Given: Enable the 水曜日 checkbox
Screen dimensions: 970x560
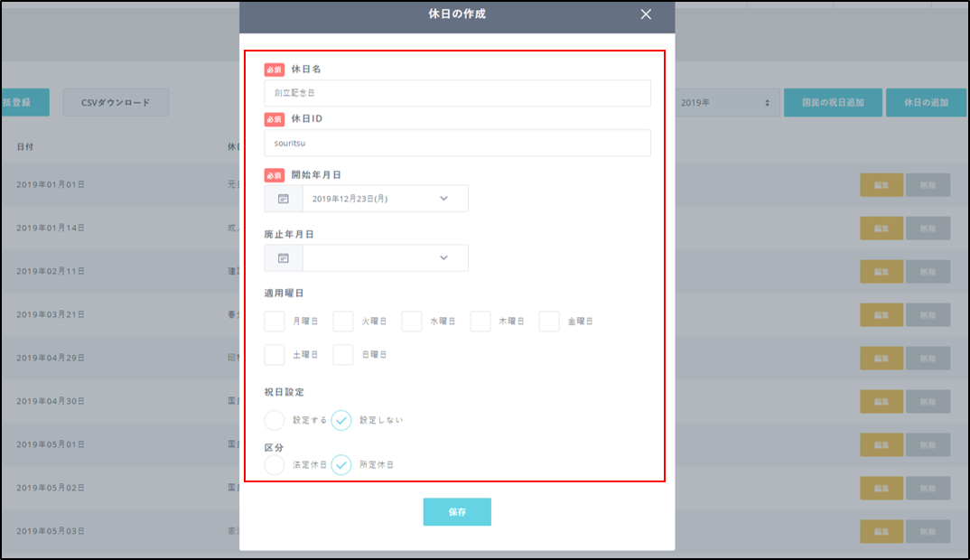Looking at the screenshot, I should click(412, 321).
